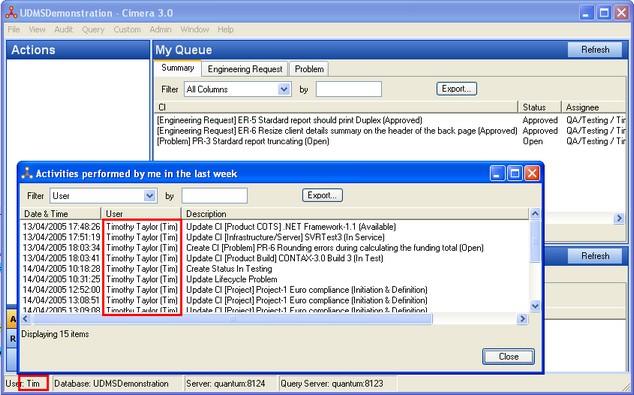Open the User filter dropdown in Activities
This screenshot has height=395, width=634.
(x=150, y=196)
